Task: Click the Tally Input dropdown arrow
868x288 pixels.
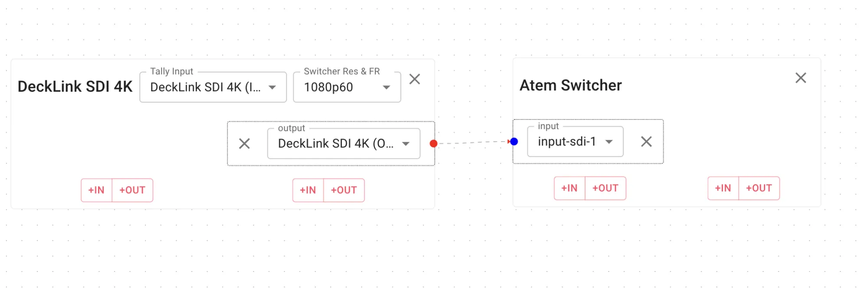Action: (x=272, y=87)
